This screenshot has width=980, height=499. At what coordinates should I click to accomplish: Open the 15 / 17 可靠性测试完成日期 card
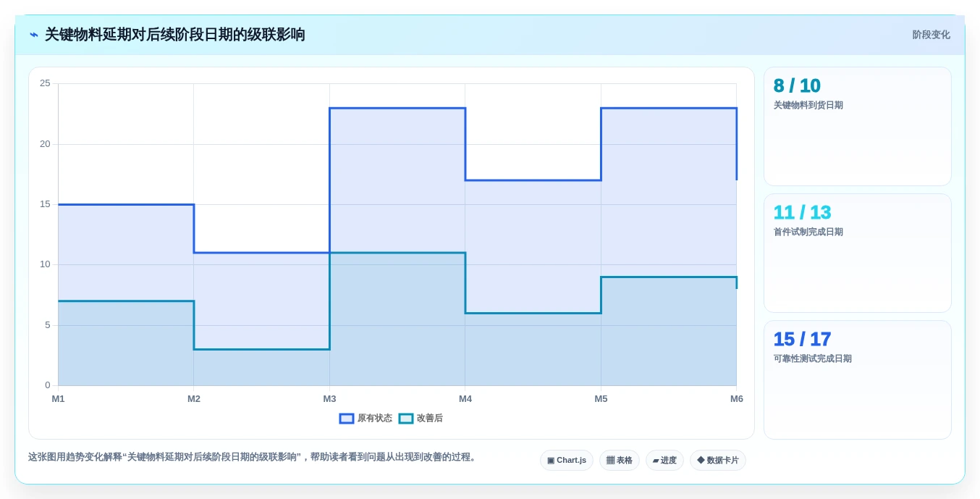click(858, 380)
